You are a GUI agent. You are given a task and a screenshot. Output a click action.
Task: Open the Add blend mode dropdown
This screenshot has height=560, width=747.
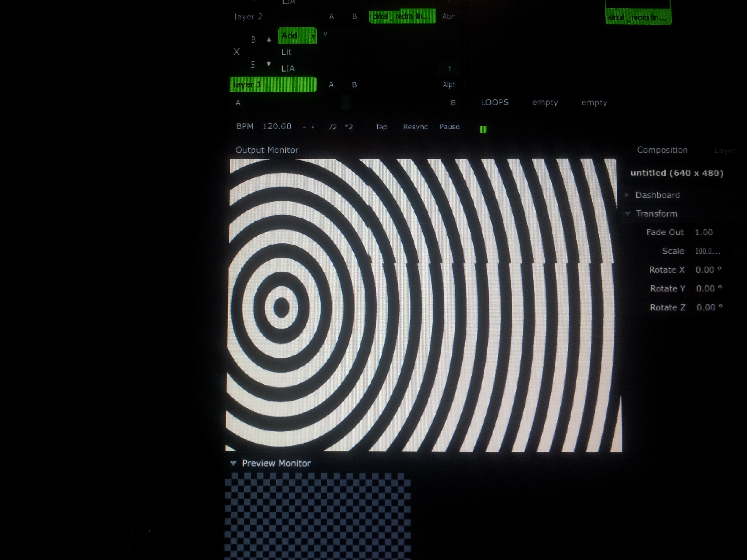(297, 35)
